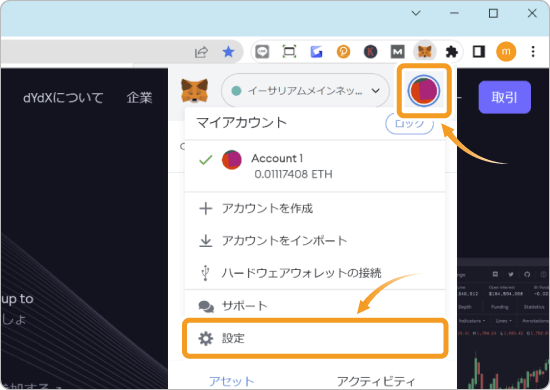
Task: Choose アカウントを作成 to create account
Action: [x=315, y=208]
